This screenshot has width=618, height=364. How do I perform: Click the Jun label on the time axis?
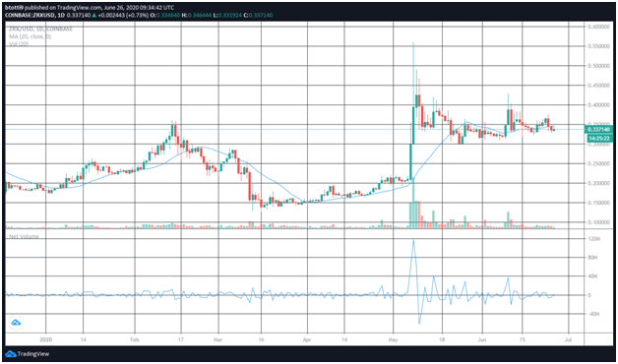coord(481,339)
